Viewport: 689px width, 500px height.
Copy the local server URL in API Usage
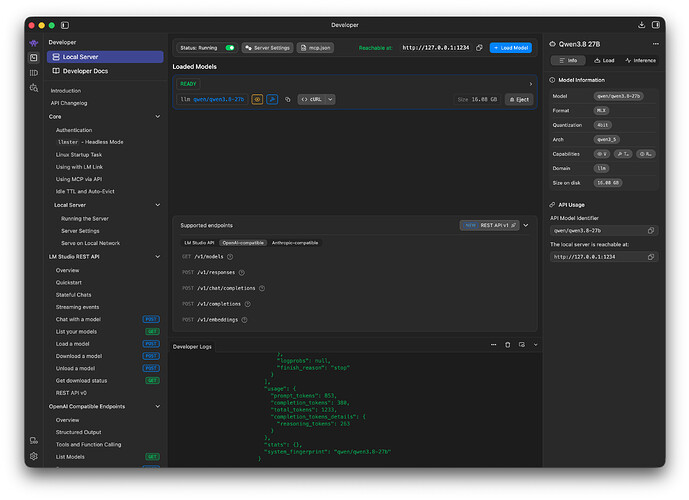click(x=651, y=257)
